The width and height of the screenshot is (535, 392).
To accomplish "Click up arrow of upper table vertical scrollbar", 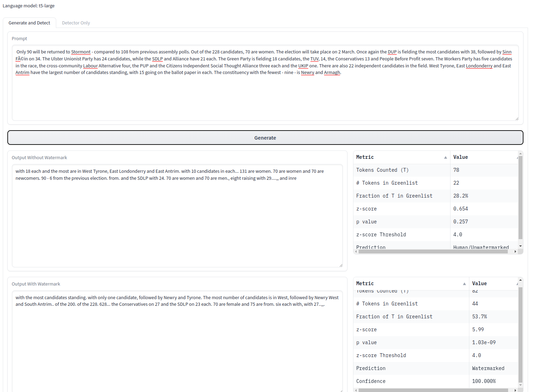I will coord(521,154).
